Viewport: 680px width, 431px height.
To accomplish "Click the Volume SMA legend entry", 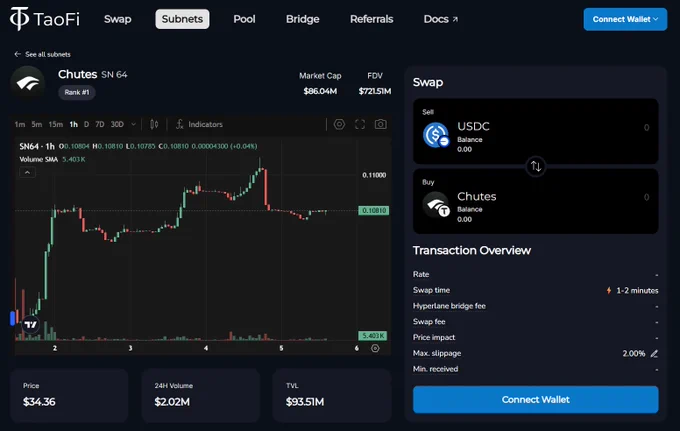I will [x=52, y=159].
